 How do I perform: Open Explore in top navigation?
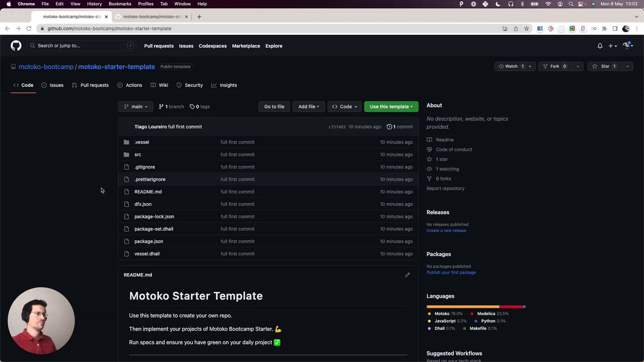click(x=274, y=46)
